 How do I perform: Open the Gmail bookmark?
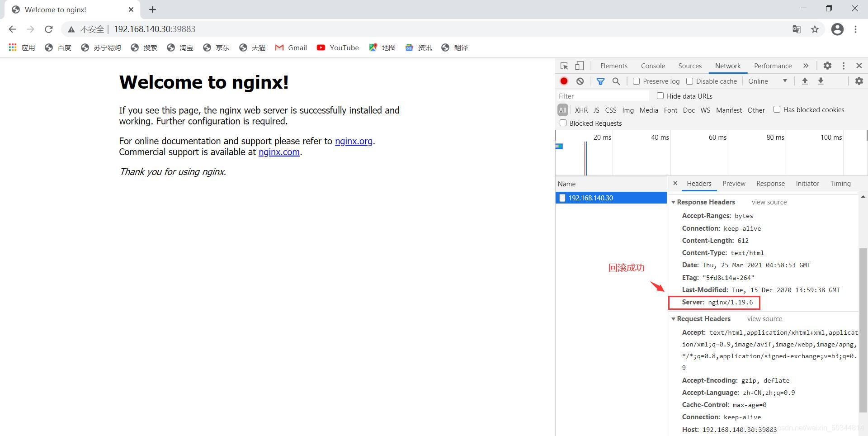coord(291,47)
